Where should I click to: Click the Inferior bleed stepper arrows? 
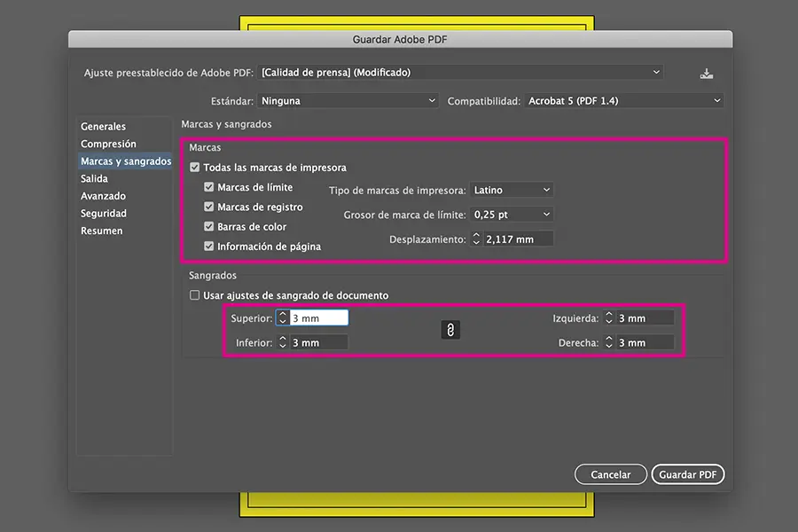pos(282,342)
